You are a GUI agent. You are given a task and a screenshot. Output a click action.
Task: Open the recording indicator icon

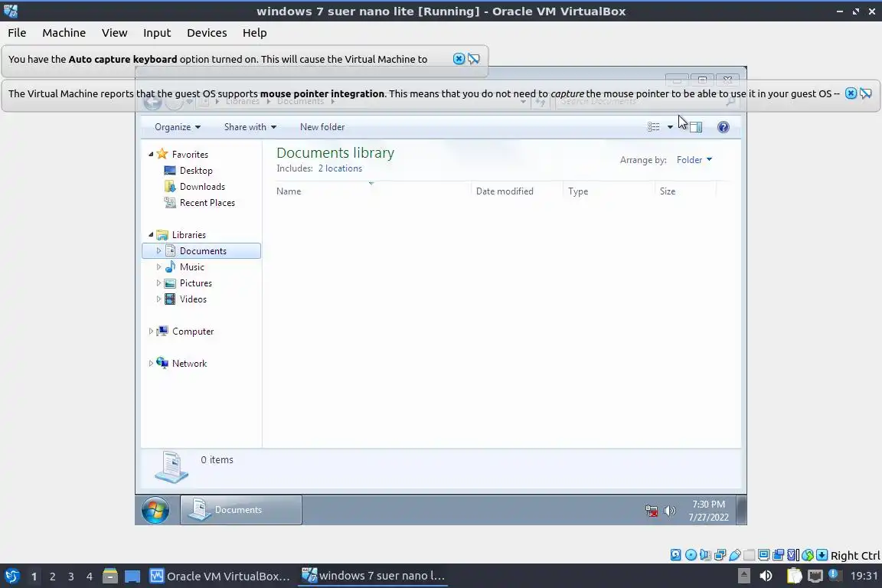click(x=779, y=555)
